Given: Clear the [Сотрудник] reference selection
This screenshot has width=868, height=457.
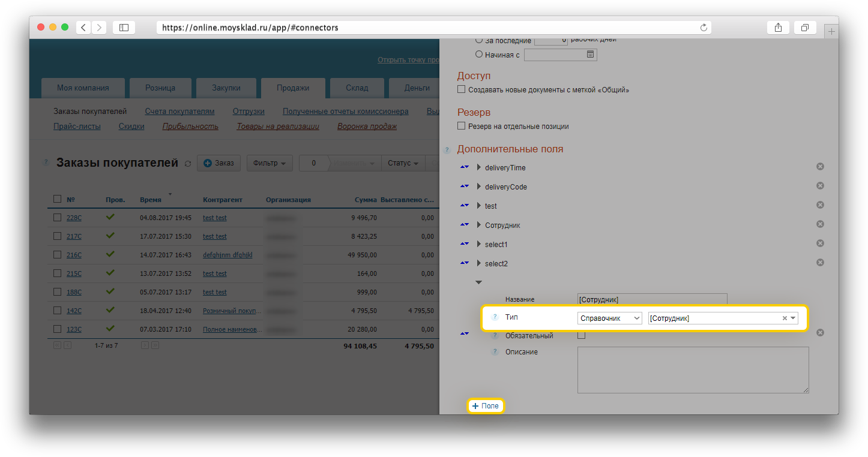Looking at the screenshot, I should (784, 318).
